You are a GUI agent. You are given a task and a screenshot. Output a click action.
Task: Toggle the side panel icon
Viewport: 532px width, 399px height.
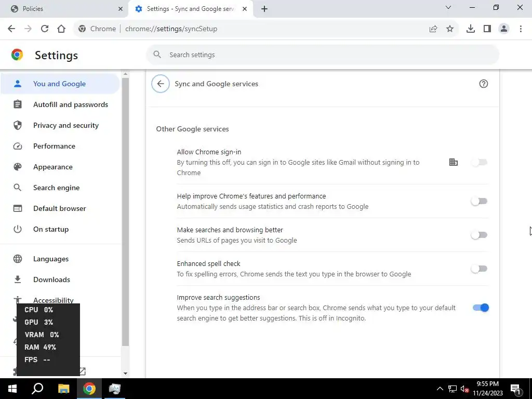pyautogui.click(x=487, y=29)
